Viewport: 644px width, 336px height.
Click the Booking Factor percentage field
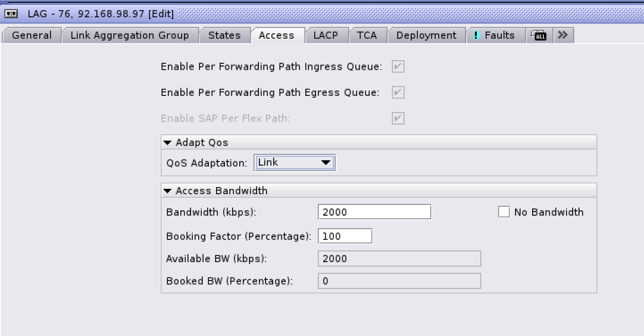coord(345,236)
